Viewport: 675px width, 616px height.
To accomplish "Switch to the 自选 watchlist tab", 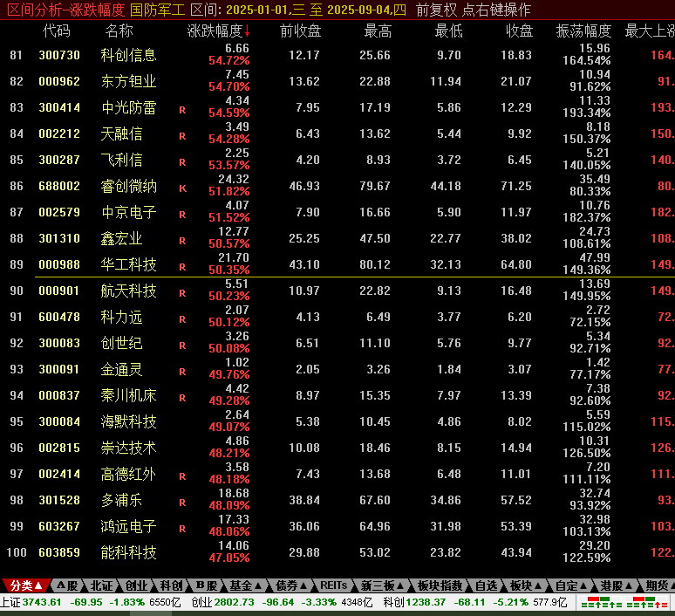I will click(x=487, y=585).
